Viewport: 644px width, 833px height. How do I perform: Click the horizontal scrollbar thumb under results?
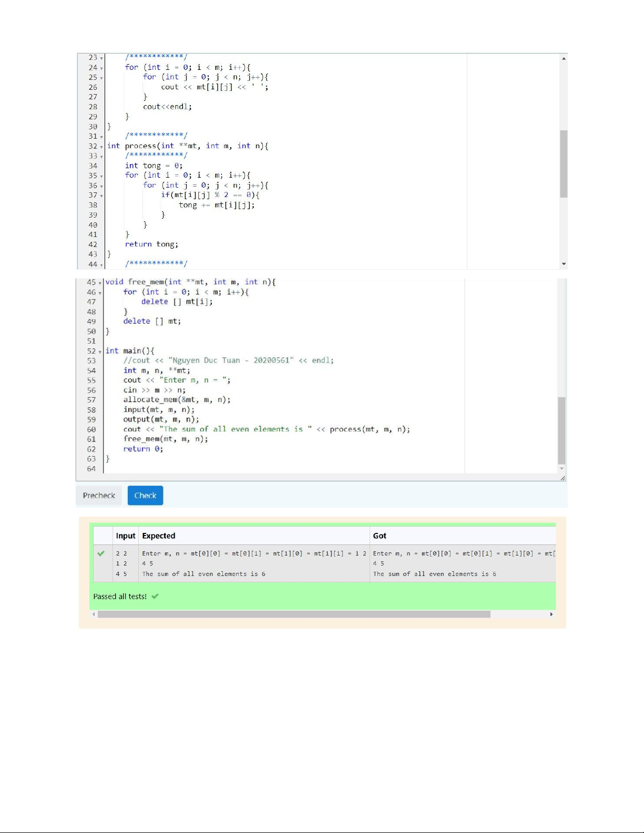pos(294,614)
